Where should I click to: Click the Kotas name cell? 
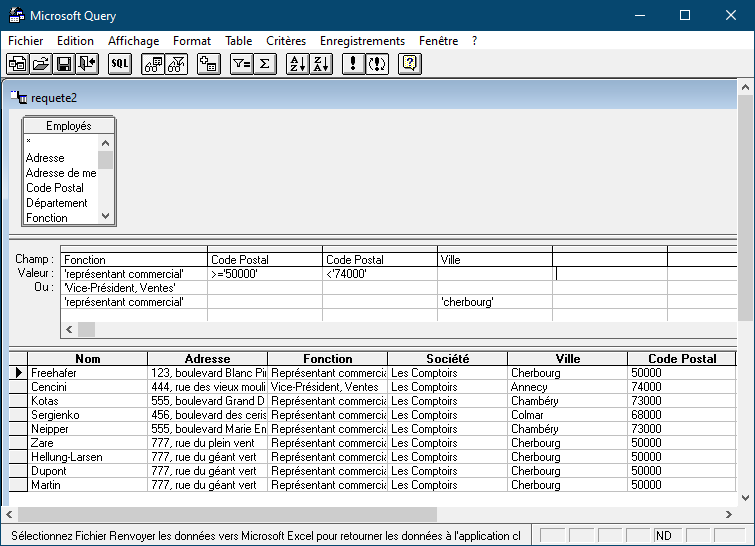click(88, 401)
